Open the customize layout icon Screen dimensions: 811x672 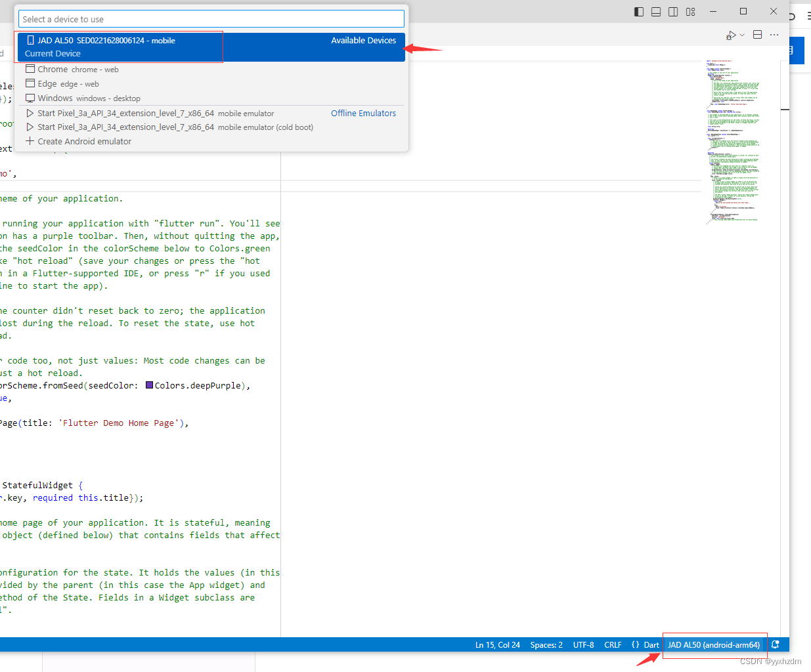click(x=690, y=11)
